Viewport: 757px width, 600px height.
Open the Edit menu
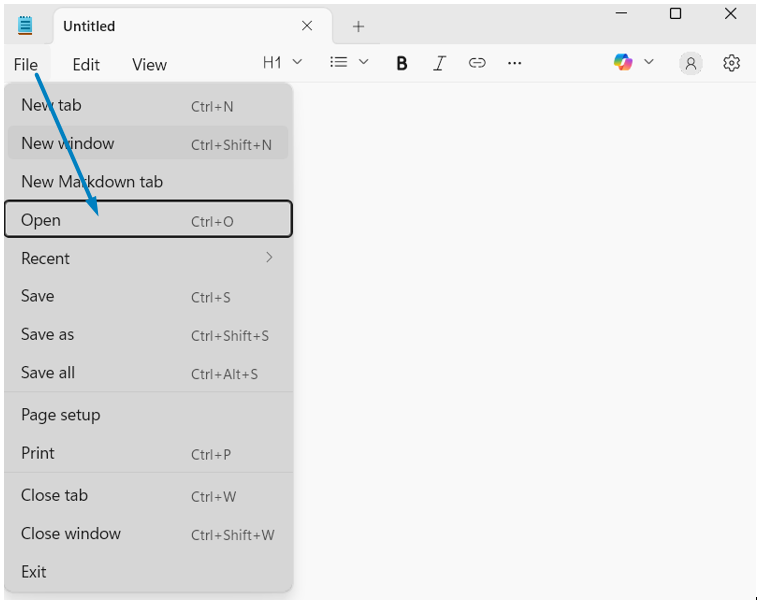pos(86,65)
